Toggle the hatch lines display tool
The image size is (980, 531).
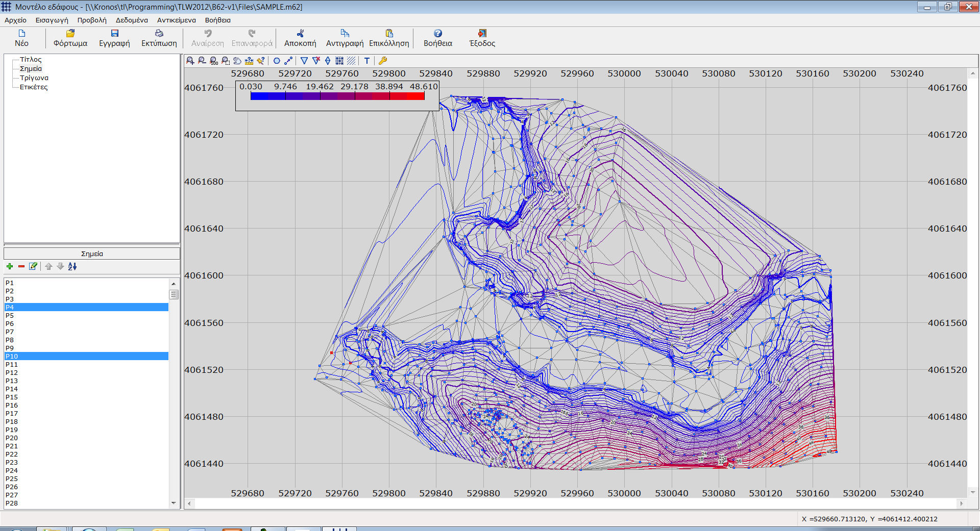click(x=351, y=61)
